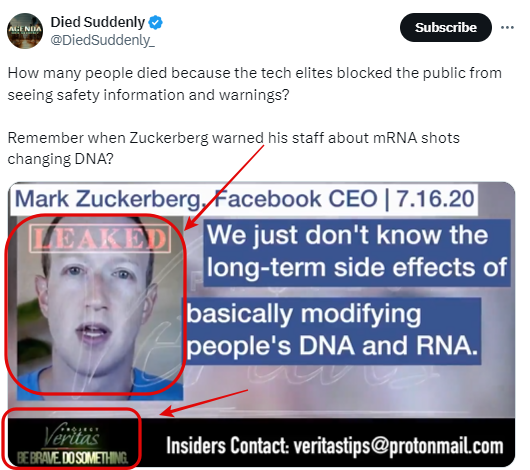Click the 'long-term side effects' caption box
Image resolution: width=530 pixels, height=470 pixels.
point(357,252)
